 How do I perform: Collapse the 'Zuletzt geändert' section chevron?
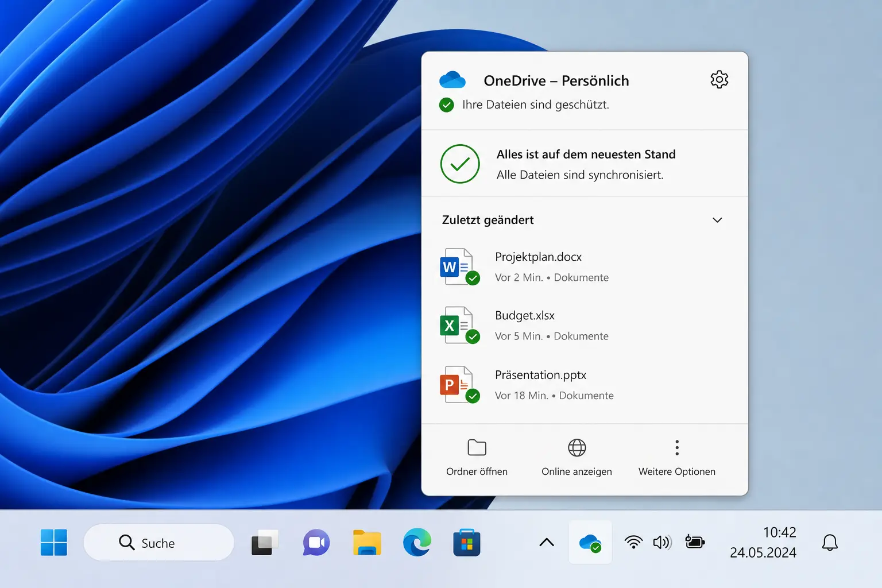tap(717, 220)
